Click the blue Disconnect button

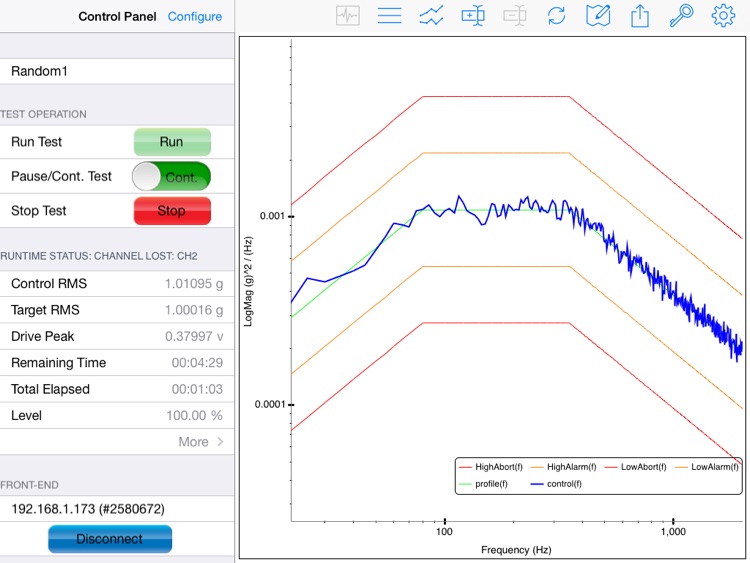point(110,538)
